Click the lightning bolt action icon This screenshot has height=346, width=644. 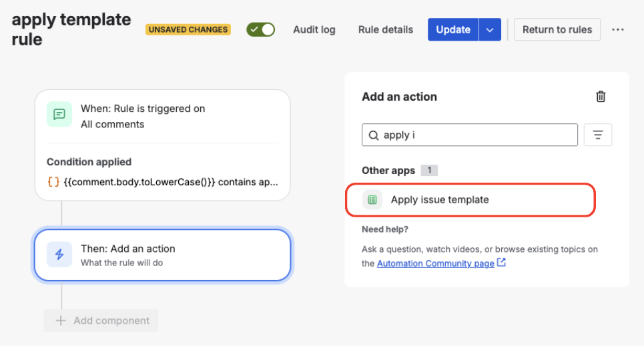coord(59,255)
